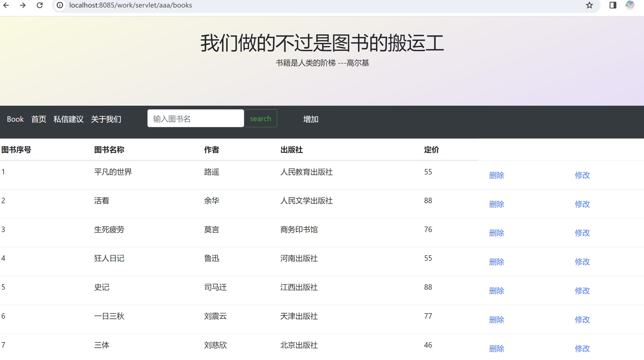Viewport: 644px width, 360px height.
Task: Click the browser back arrow
Action: coord(6,5)
